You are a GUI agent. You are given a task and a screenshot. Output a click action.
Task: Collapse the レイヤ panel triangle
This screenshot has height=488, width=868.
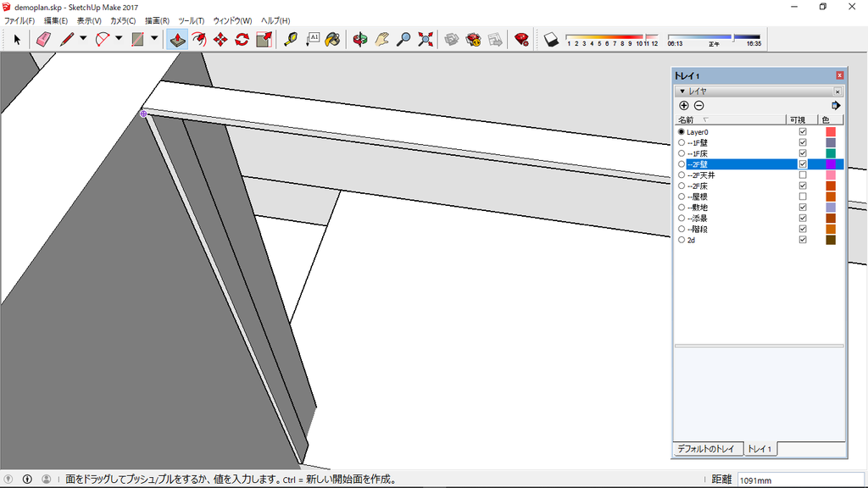[682, 91]
